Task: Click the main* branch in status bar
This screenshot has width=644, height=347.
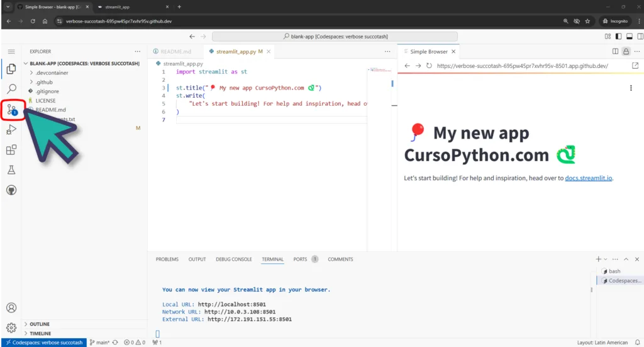Action: [x=99, y=343]
